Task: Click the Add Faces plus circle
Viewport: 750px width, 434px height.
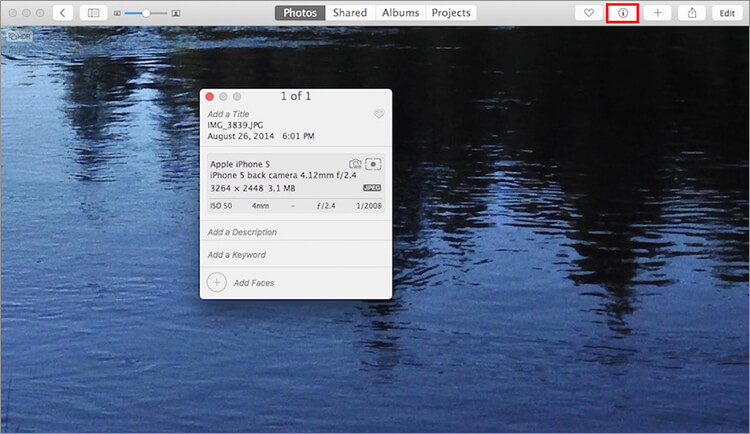Action: 217,283
